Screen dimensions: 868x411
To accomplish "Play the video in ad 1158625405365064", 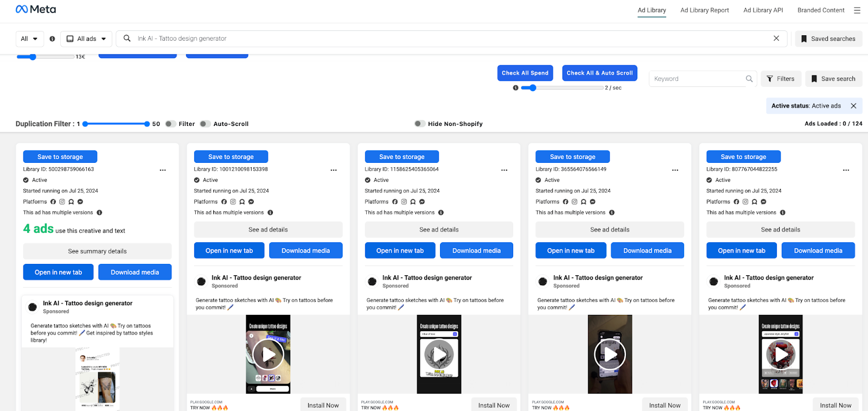I will pos(439,355).
